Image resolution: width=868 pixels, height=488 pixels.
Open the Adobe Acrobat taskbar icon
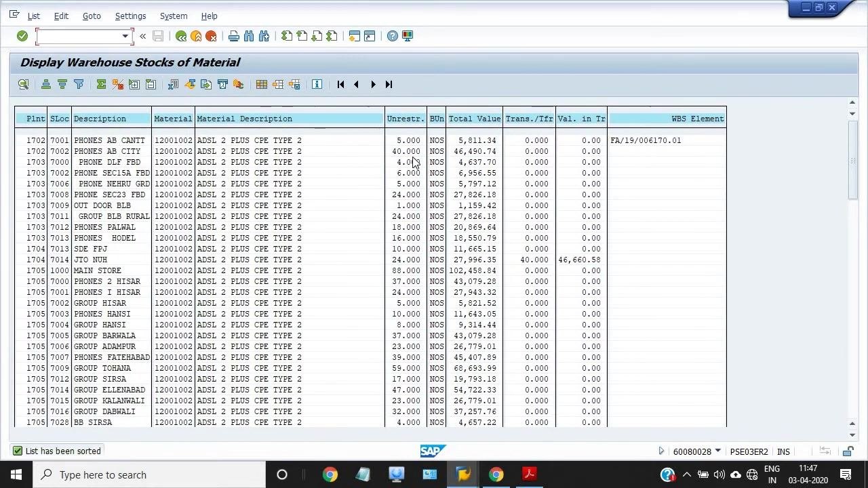pyautogui.click(x=530, y=474)
